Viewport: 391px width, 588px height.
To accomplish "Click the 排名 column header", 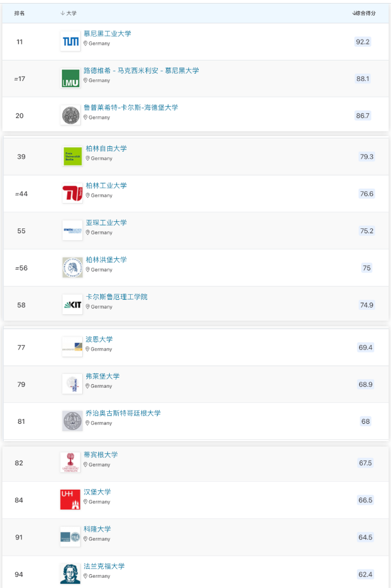I will pos(20,13).
